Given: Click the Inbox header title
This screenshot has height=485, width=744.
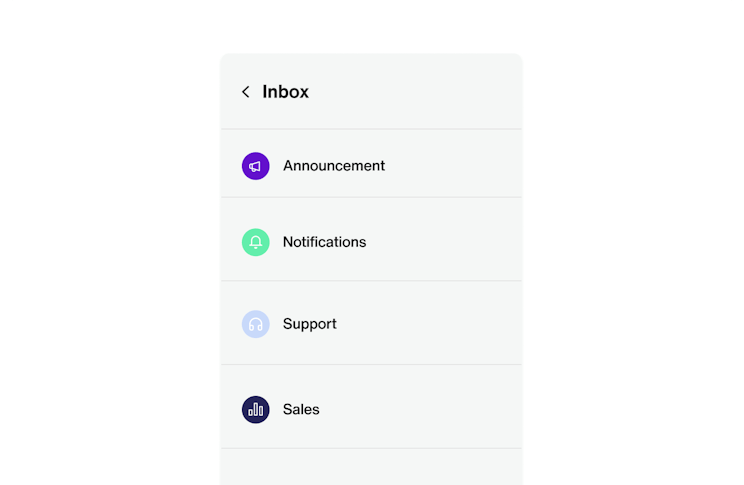Looking at the screenshot, I should (285, 92).
